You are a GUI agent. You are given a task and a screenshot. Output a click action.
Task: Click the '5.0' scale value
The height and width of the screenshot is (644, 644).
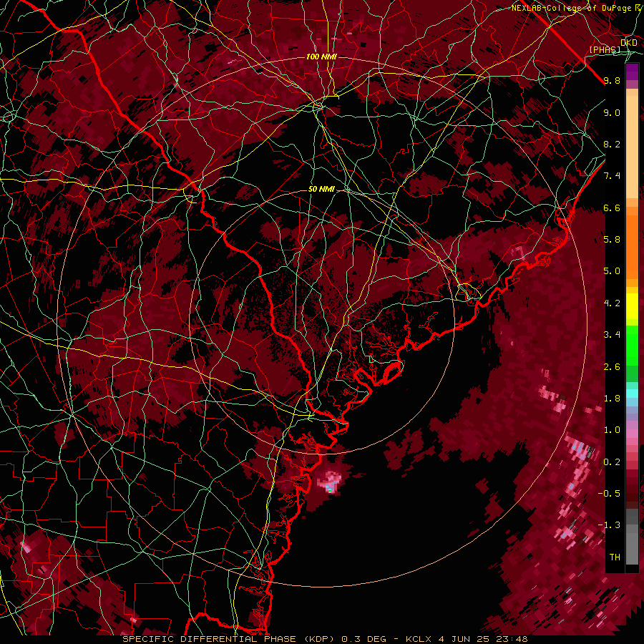click(612, 271)
